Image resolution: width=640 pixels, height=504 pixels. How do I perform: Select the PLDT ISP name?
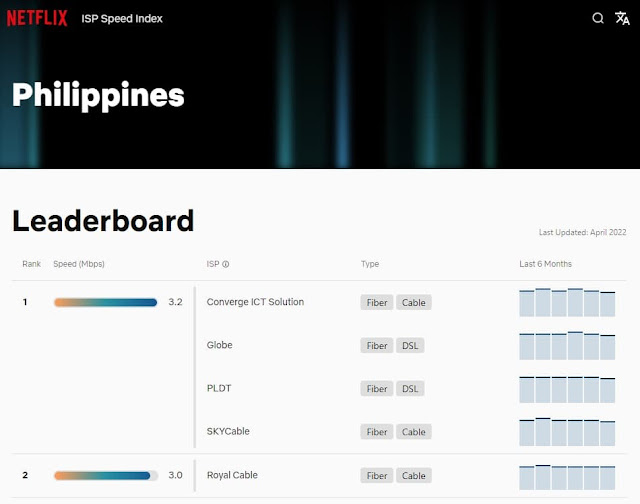(219, 388)
